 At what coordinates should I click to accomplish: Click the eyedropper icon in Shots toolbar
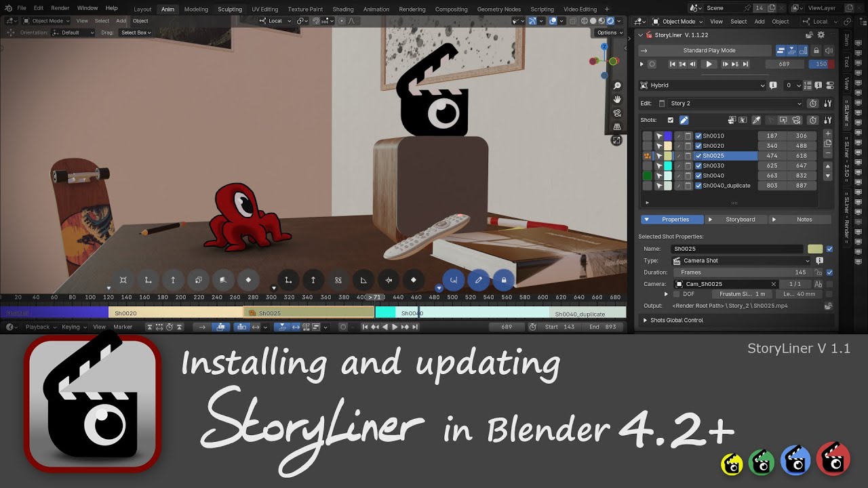(x=756, y=120)
